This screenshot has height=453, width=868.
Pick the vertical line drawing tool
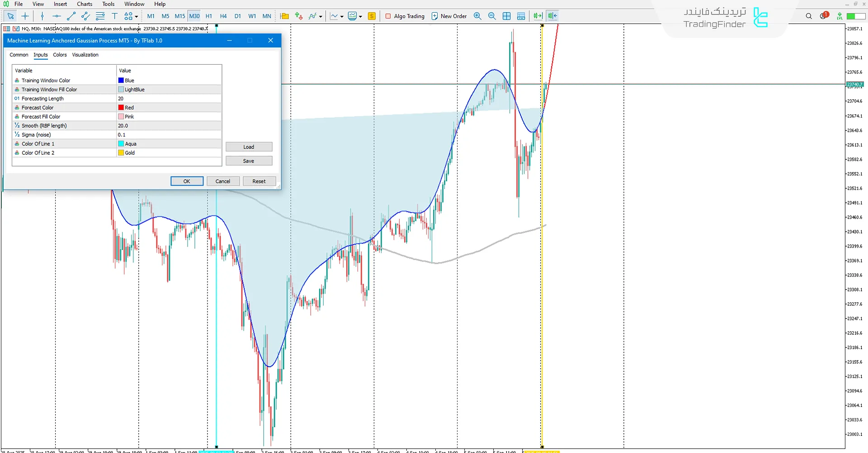(x=42, y=16)
